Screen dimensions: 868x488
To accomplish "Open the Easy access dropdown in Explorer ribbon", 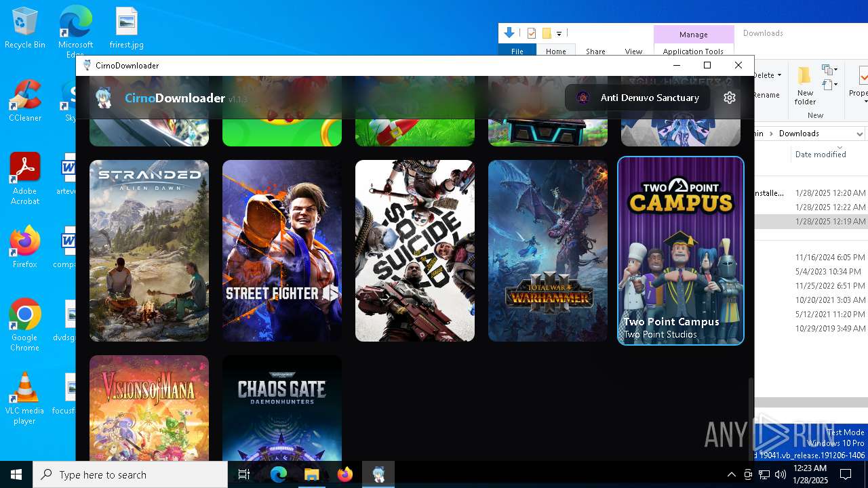I will coord(829,85).
